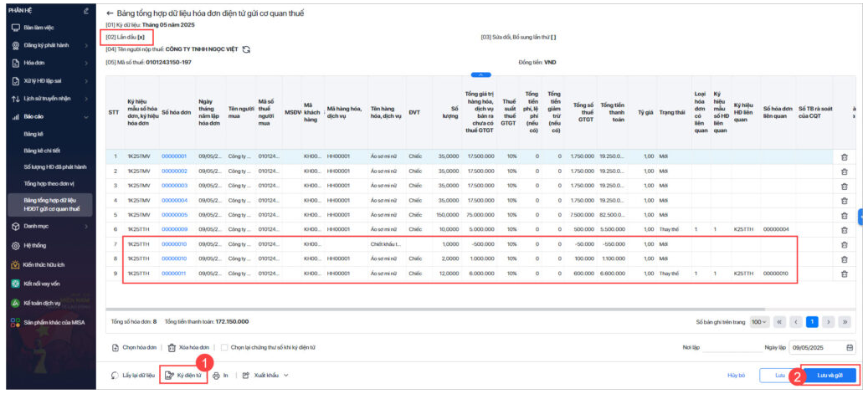Viewport: 868px width, 394px height.
Task: Click the trash icon on row 1
Action: pyautogui.click(x=844, y=156)
